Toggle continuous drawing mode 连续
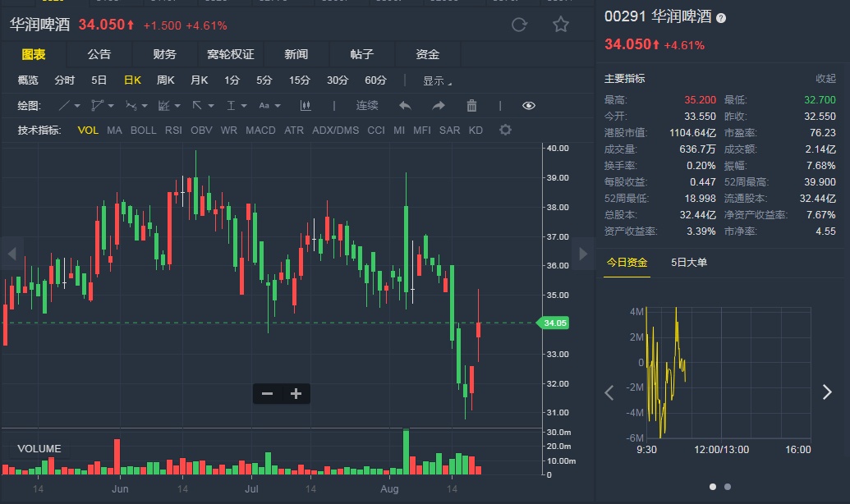Viewport: 850px width, 504px height. pyautogui.click(x=367, y=106)
